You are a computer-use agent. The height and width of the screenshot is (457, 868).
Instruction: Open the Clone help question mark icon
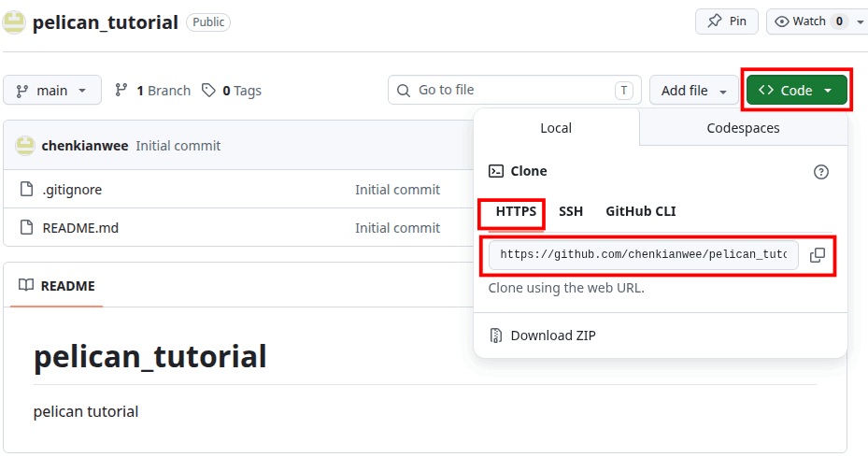[x=821, y=172]
